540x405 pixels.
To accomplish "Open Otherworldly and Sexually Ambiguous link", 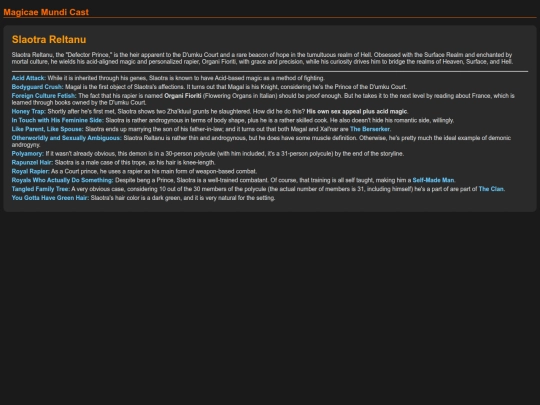I will point(66,138).
